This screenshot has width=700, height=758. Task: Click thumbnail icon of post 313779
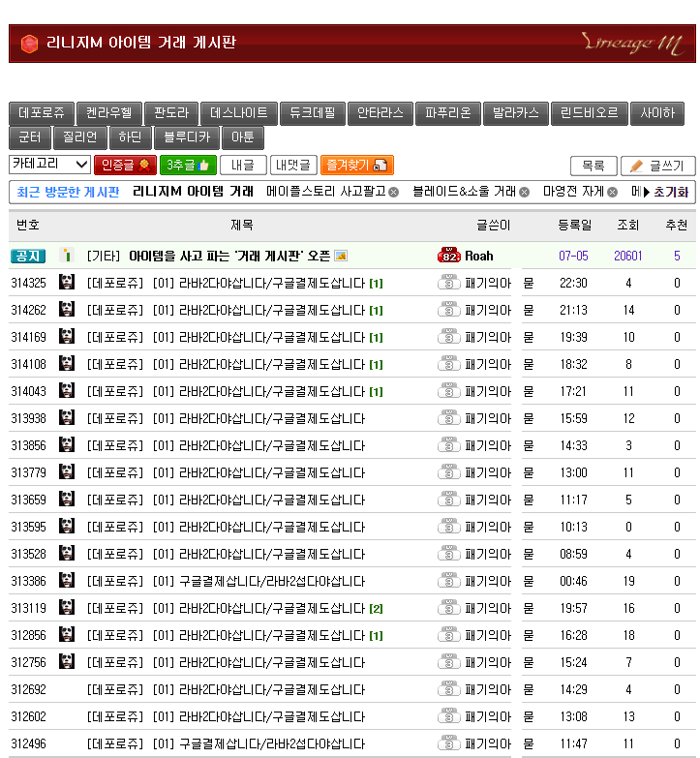66,471
